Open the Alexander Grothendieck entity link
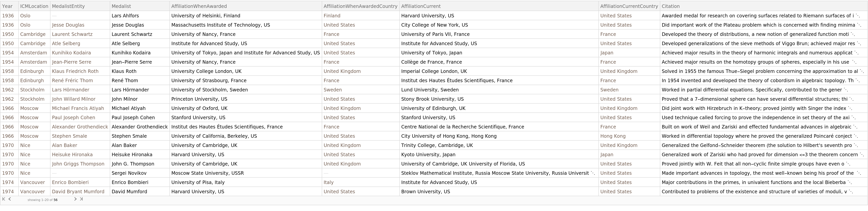 click(80, 127)
